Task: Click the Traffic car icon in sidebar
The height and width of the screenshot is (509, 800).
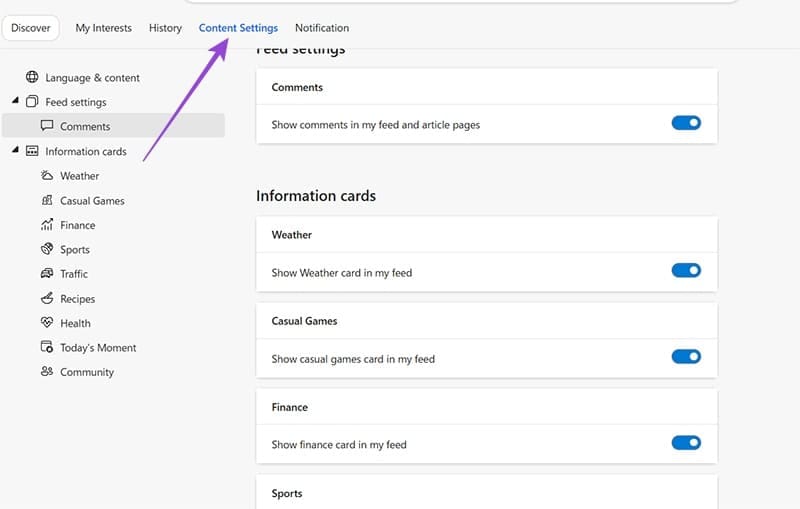Action: pyautogui.click(x=47, y=274)
